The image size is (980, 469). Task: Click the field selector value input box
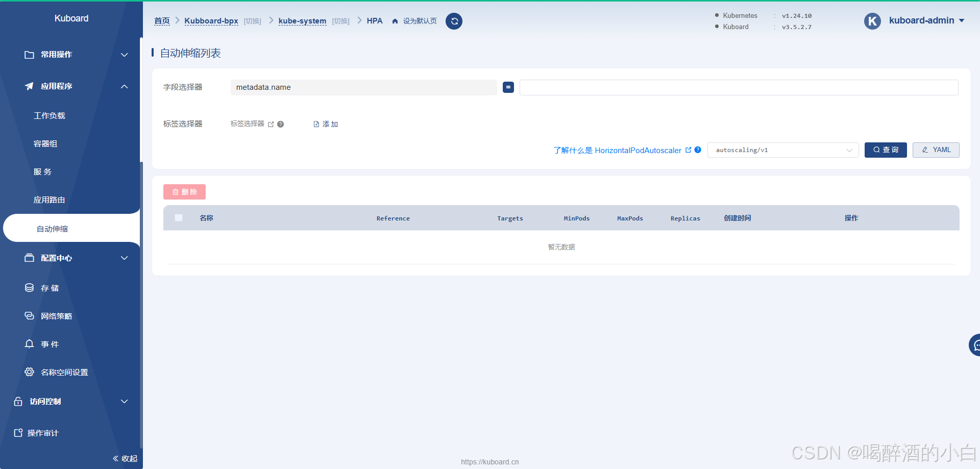tap(738, 87)
